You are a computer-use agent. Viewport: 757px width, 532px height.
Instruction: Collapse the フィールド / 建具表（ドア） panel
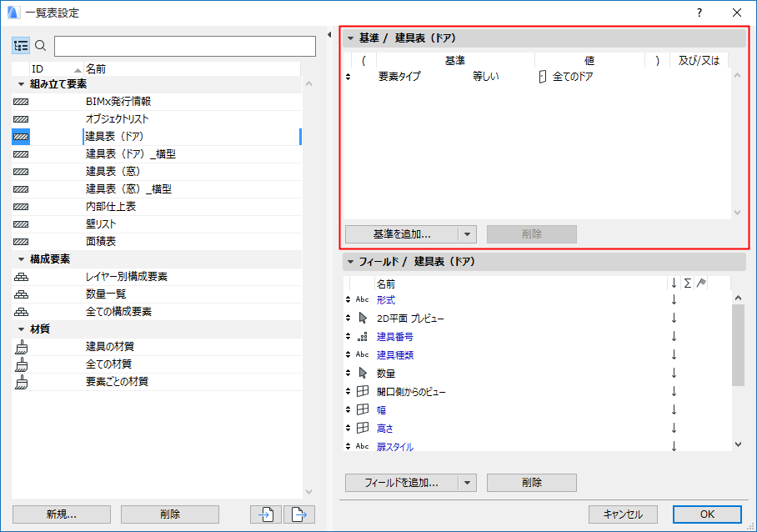[350, 262]
